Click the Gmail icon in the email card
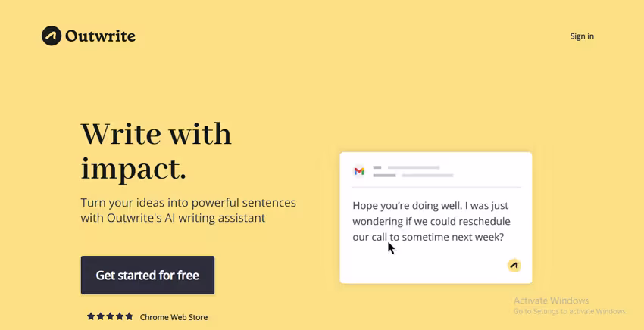The image size is (644, 330). click(359, 171)
